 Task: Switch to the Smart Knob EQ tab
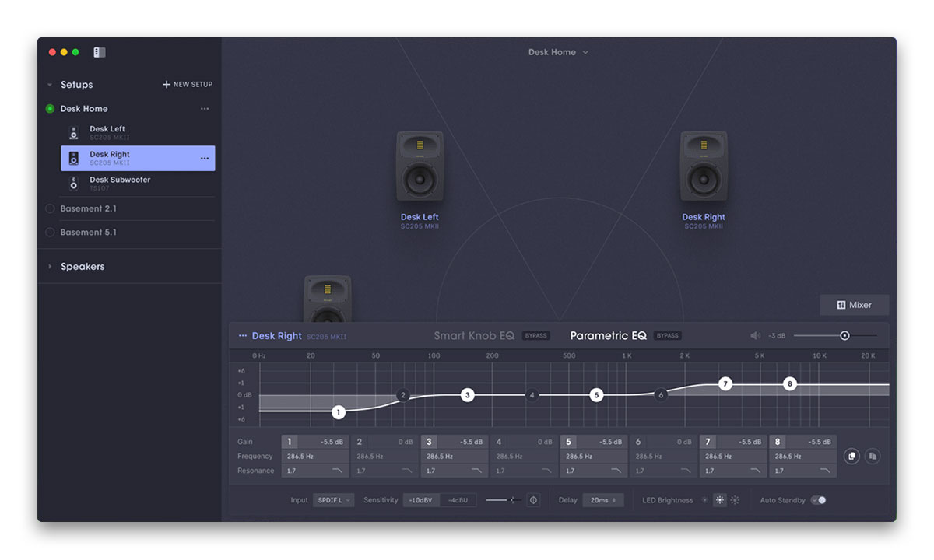(x=474, y=336)
